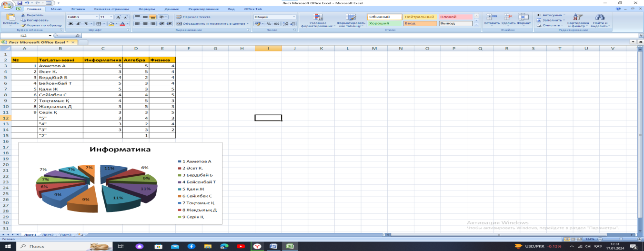This screenshot has width=644, height=251.
Task: Open fill color dropdown arrow
Action: (x=116, y=23)
